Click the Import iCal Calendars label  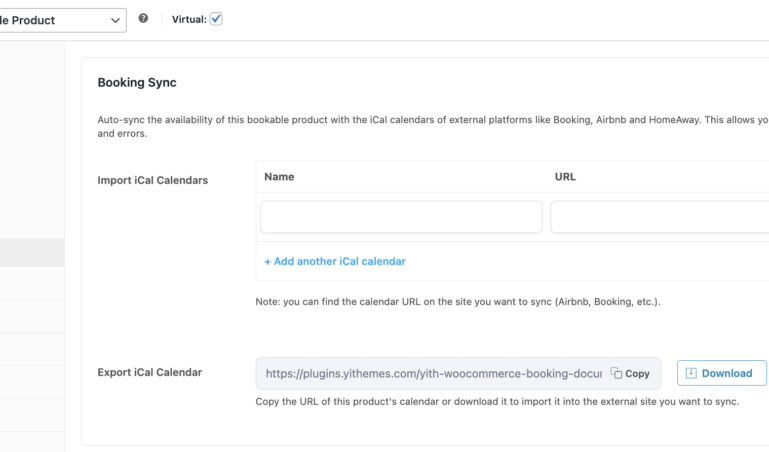152,181
